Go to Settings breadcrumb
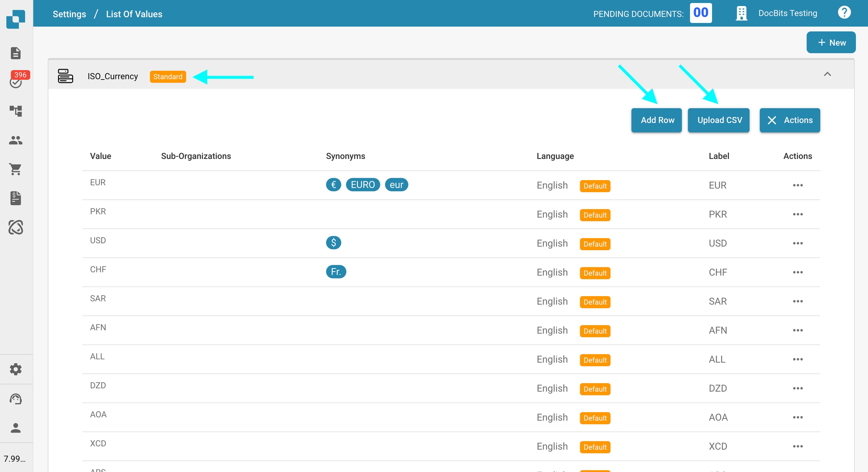The height and width of the screenshot is (472, 868). [x=69, y=14]
